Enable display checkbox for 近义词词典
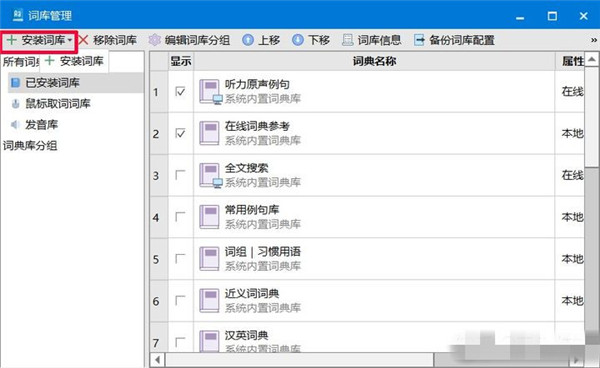The width and height of the screenshot is (600, 368). tap(180, 300)
